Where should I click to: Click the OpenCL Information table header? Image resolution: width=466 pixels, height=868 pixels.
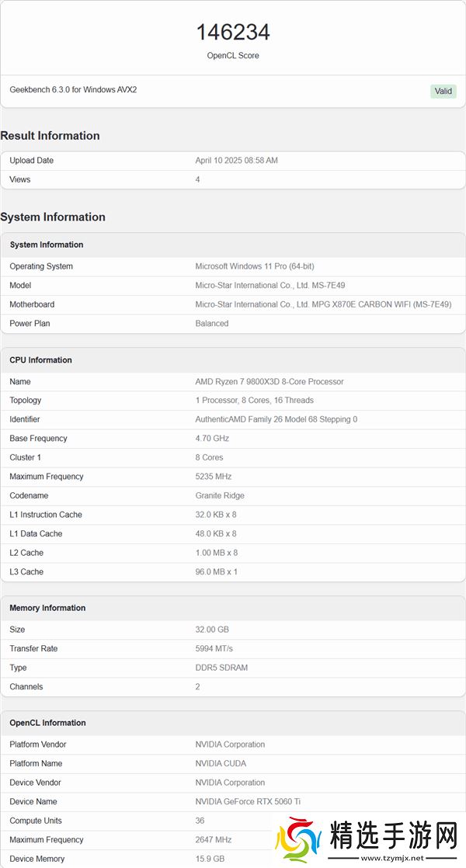[x=47, y=723]
